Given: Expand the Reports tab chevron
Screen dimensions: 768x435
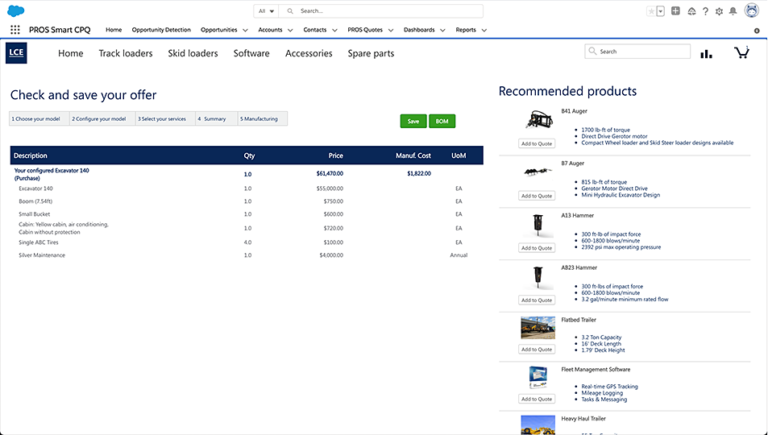Looking at the screenshot, I should [x=484, y=30].
